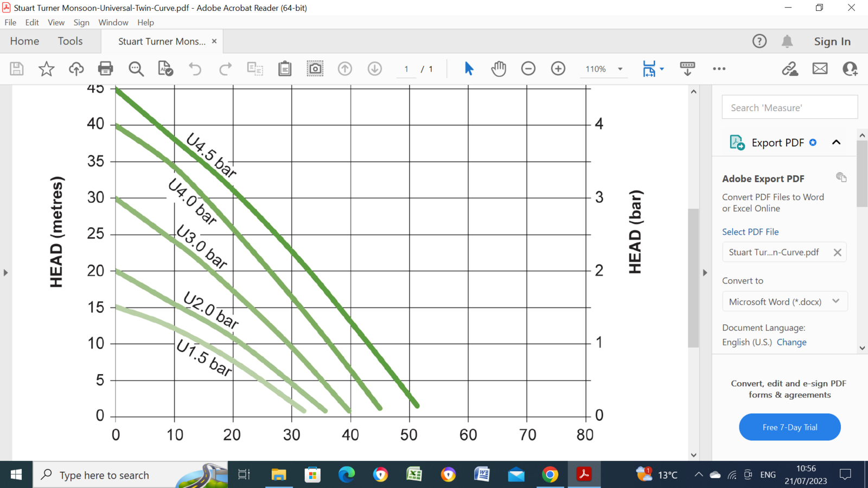Click the document vertical scrollbar thumb
This screenshot has width=868, height=488.
(693, 277)
